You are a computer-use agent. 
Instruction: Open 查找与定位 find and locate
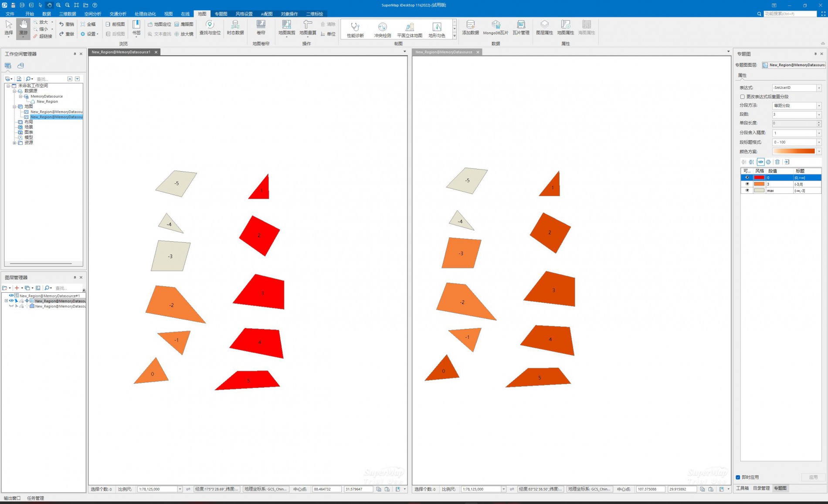210,28
